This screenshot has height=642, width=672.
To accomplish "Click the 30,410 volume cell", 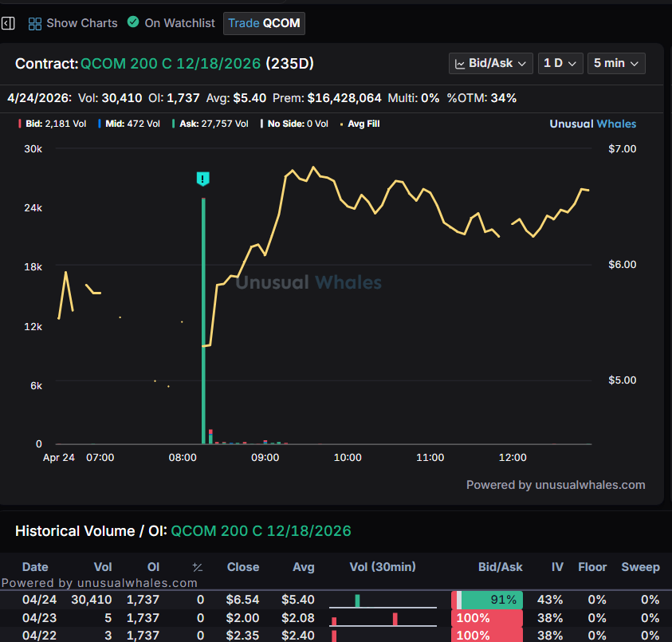I will 92,600.
